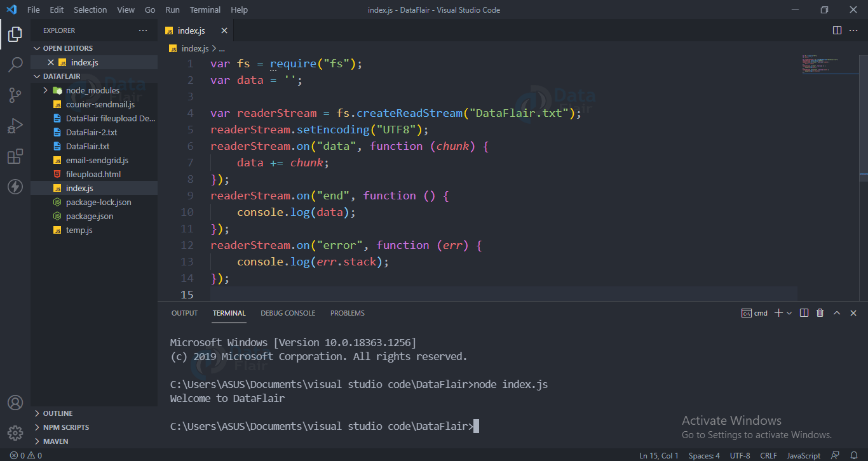Viewport: 868px width, 461px height.
Task: Open the Terminal menu in the menu bar
Action: point(205,10)
